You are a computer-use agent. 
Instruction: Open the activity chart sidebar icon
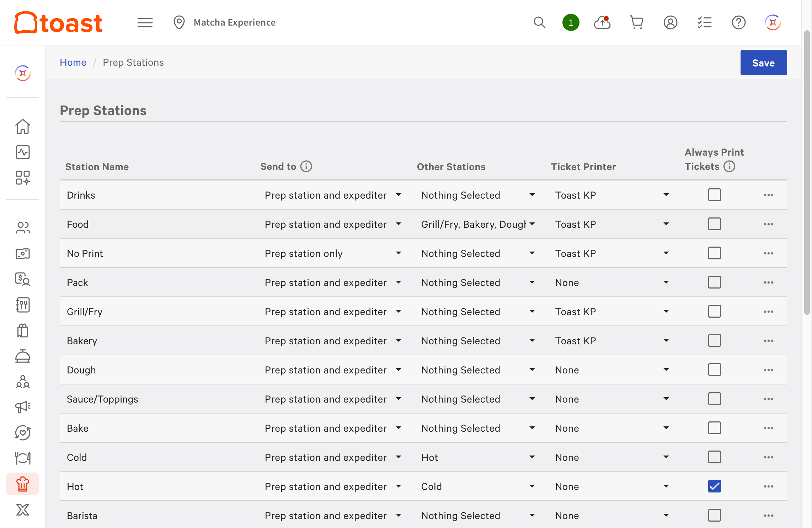point(23,152)
